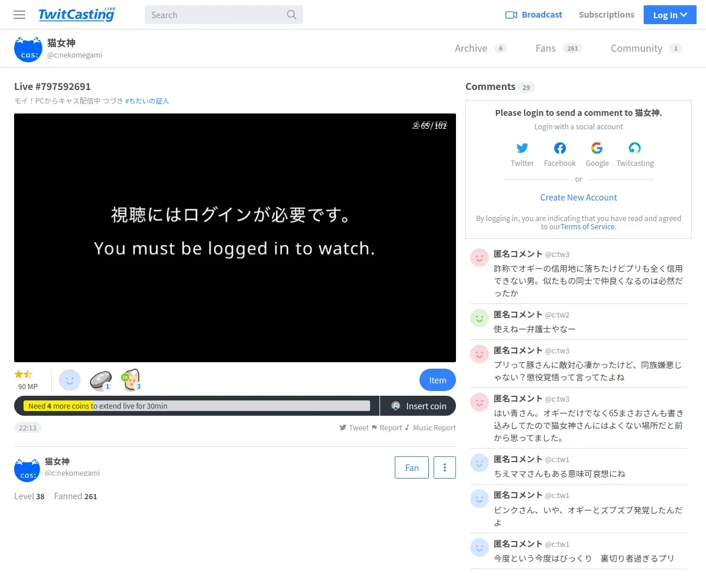The height and width of the screenshot is (588, 706).
Task: Click green avatar of comment 使えねー弁護士やなー
Action: 479,318
